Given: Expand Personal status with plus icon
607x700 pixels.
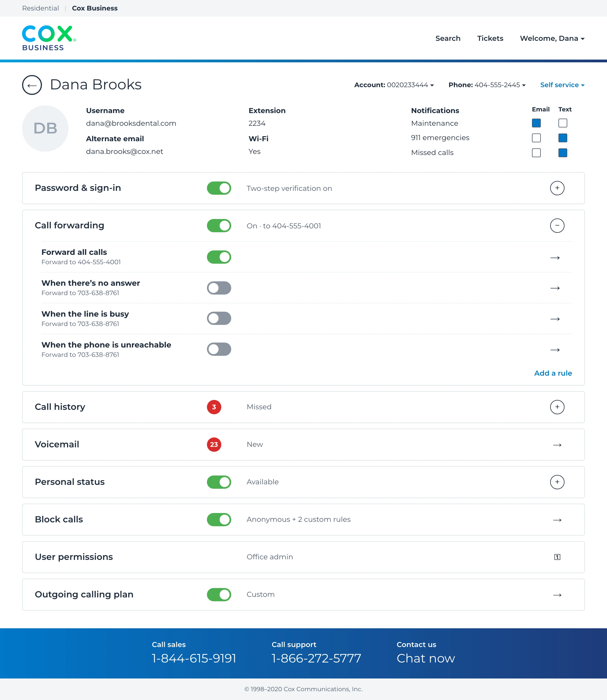Looking at the screenshot, I should tap(557, 482).
